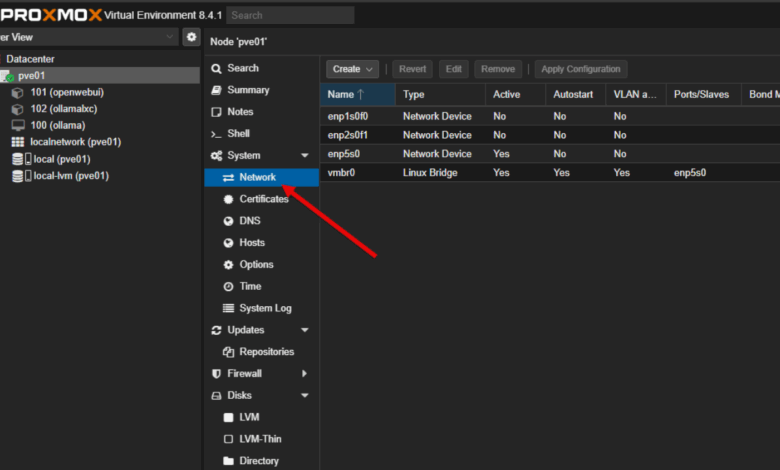Select the vmbr0 Linux Bridge row
This screenshot has width=780, height=470.
(x=550, y=173)
